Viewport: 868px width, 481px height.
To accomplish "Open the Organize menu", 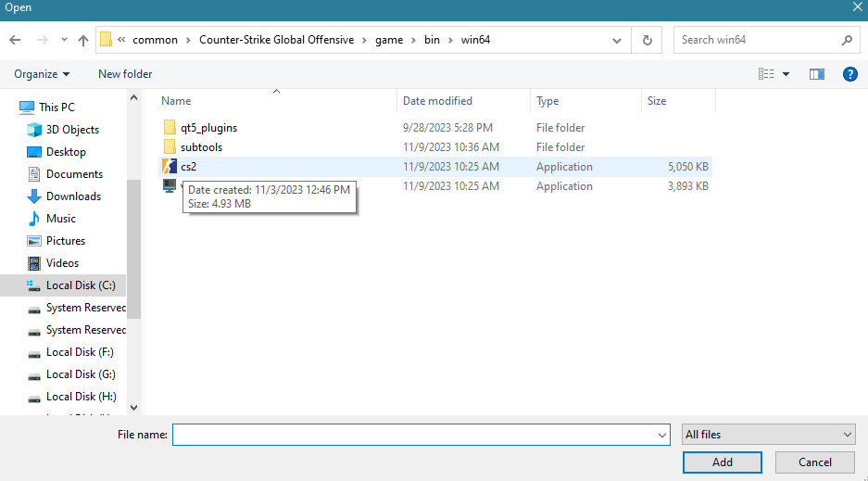I will [42, 74].
